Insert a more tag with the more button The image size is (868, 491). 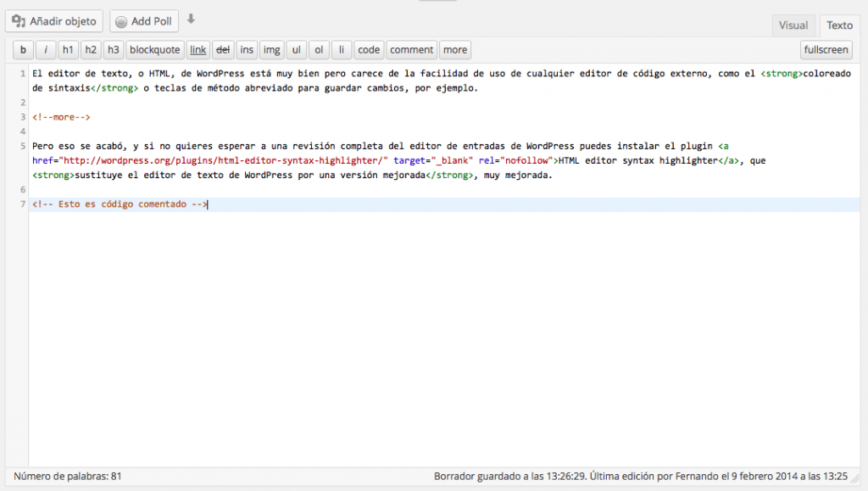(x=454, y=49)
